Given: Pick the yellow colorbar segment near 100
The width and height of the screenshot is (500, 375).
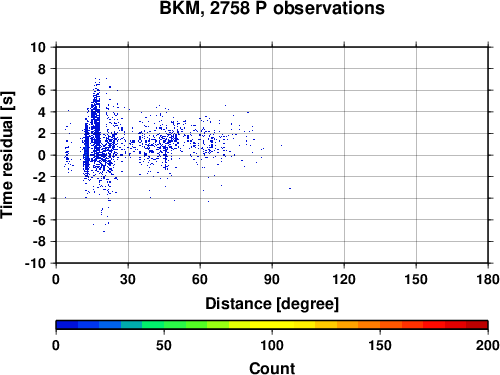Looking at the screenshot, I should pyautogui.click(x=272, y=325).
